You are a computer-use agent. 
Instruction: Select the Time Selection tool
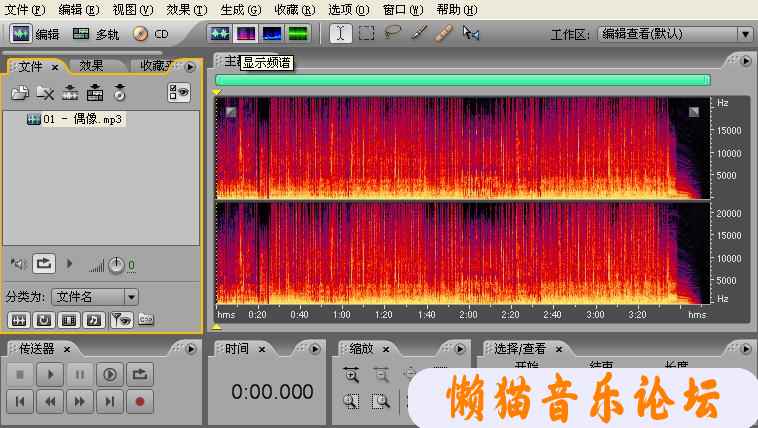pyautogui.click(x=340, y=33)
